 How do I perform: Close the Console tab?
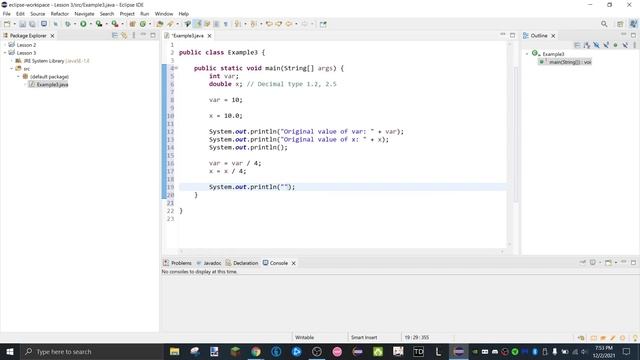[293, 263]
